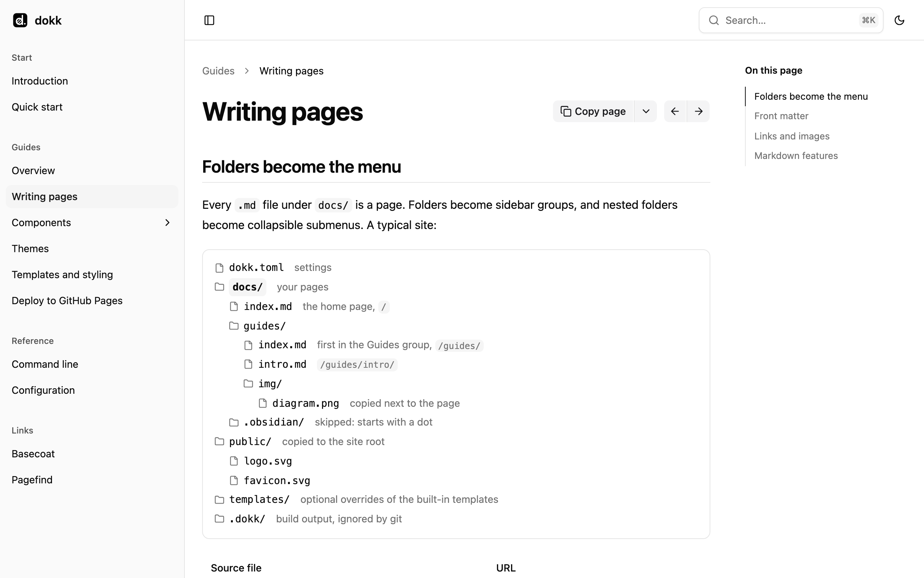Select Writing pages in sidebar

point(92,197)
